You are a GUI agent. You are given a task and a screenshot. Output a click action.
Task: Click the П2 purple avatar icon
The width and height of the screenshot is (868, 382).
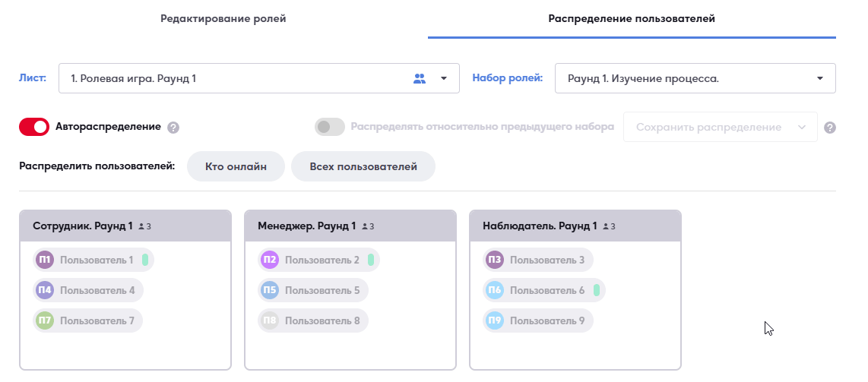click(x=270, y=260)
